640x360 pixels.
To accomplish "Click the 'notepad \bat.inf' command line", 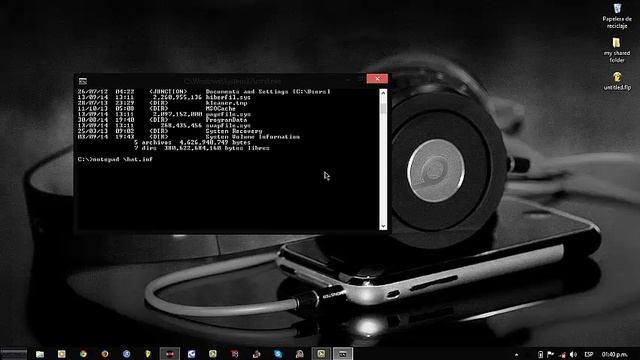I will pos(115,160).
